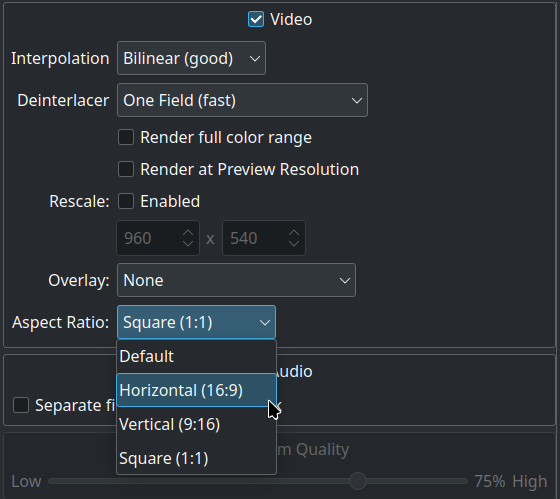Enable Render at Preview Resolution

(126, 169)
